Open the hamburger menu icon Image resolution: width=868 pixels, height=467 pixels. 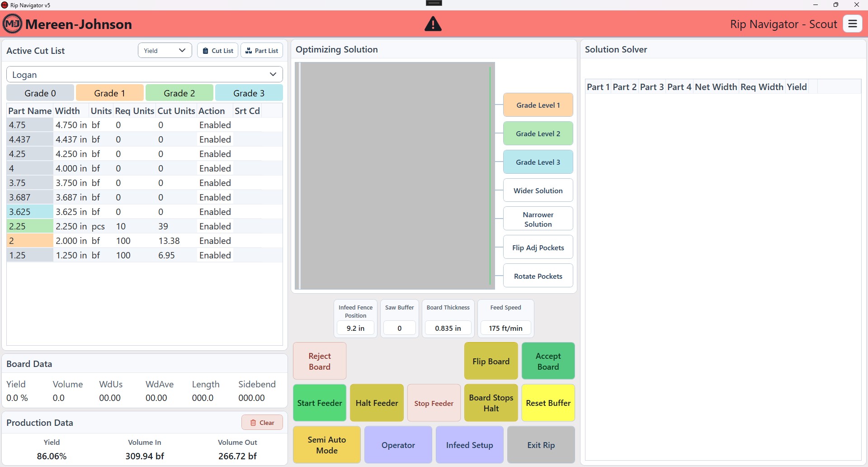(x=853, y=24)
